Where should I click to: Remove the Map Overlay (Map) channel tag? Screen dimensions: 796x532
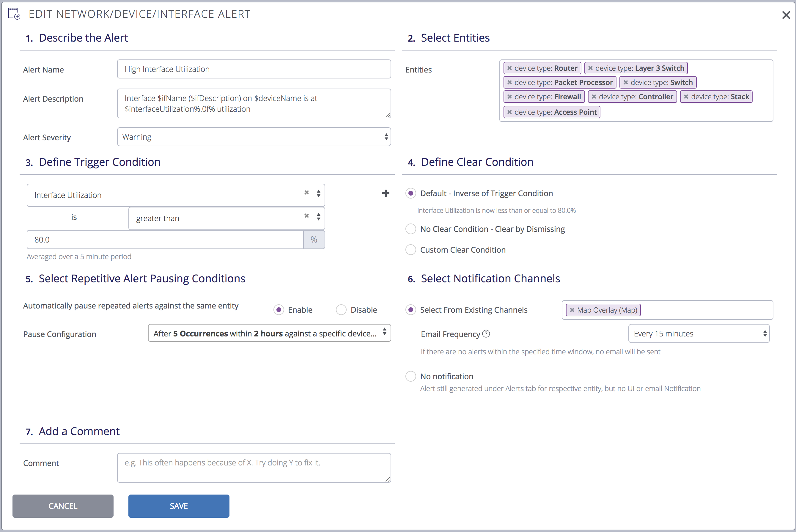tap(572, 310)
